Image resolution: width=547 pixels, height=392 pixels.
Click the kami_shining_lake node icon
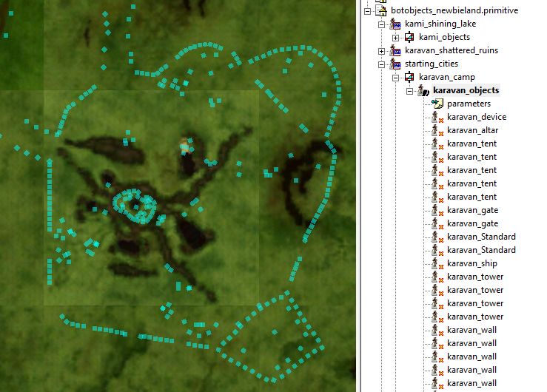(x=395, y=24)
